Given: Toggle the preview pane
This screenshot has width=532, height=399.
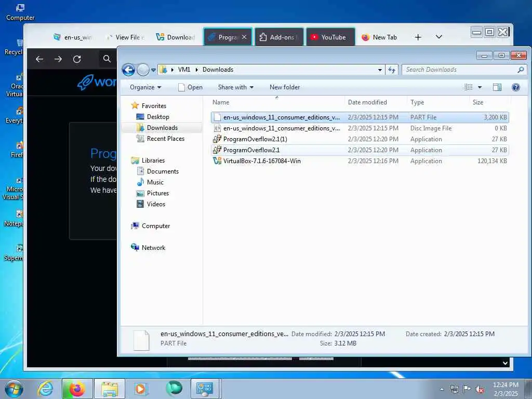Looking at the screenshot, I should pyautogui.click(x=497, y=87).
